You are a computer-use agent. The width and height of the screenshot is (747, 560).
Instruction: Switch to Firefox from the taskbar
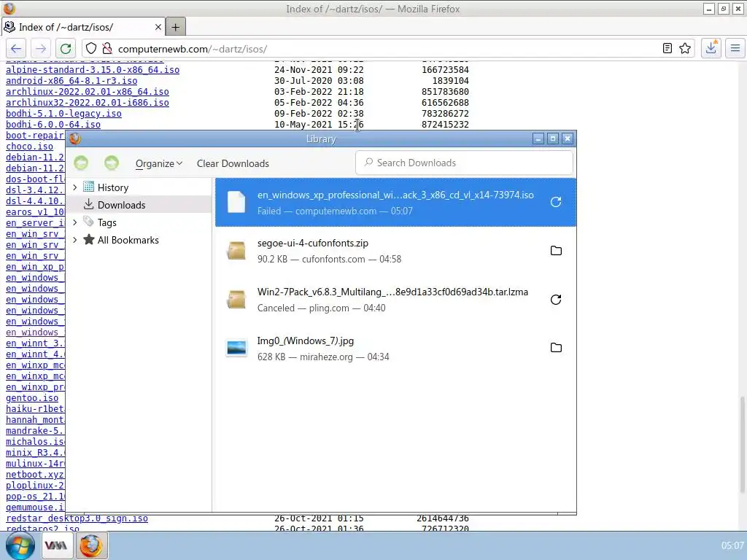pyautogui.click(x=90, y=545)
